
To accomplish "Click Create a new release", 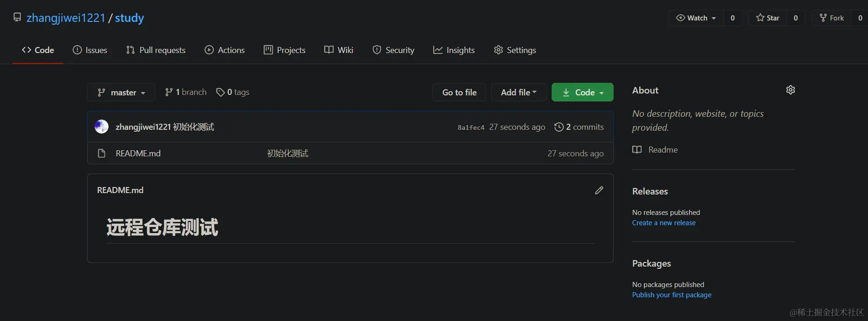I will point(664,223).
